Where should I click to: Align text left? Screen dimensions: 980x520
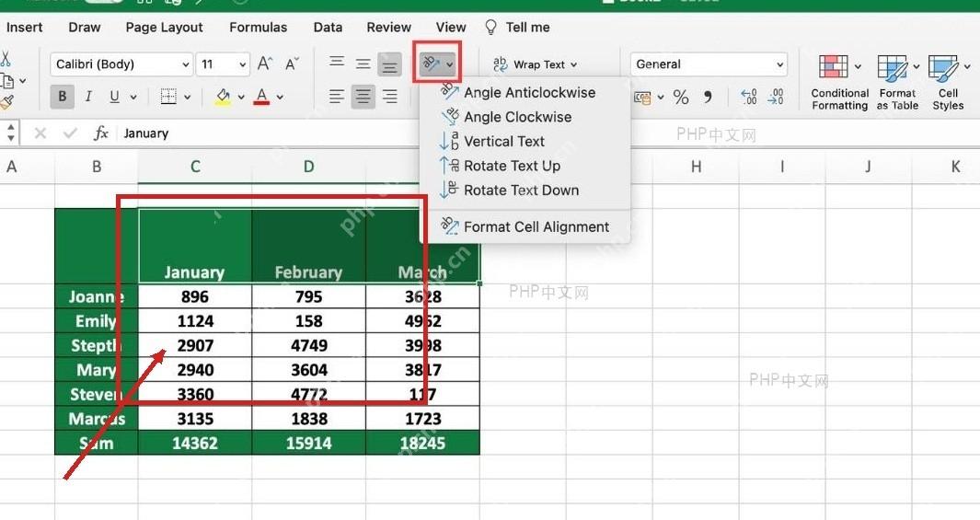[x=337, y=97]
